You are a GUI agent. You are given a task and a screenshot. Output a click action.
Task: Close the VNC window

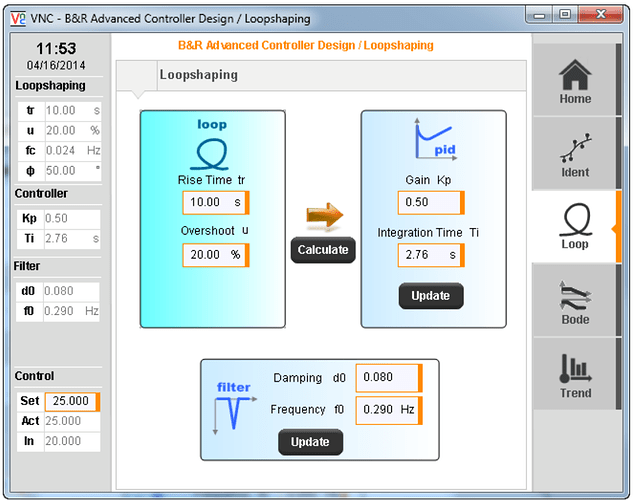pyautogui.click(x=601, y=15)
